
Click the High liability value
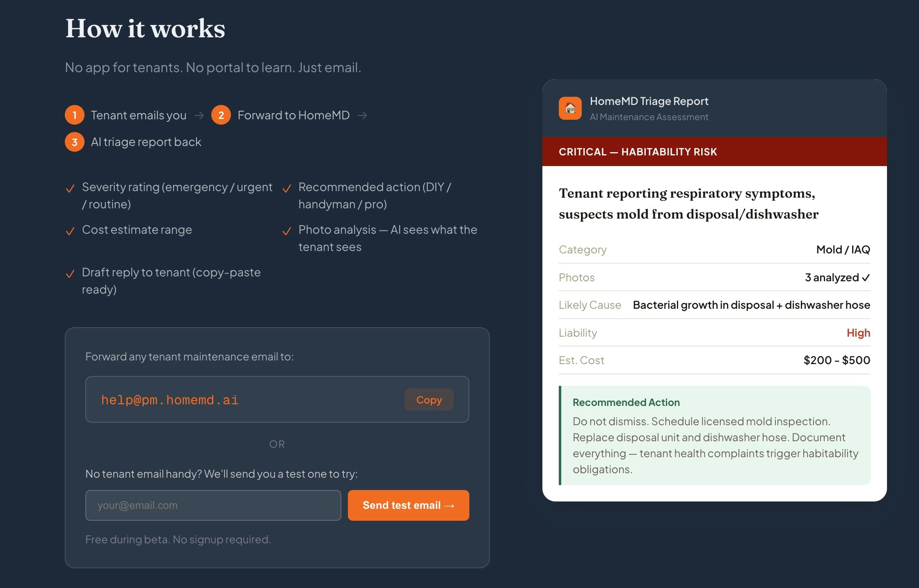click(858, 333)
